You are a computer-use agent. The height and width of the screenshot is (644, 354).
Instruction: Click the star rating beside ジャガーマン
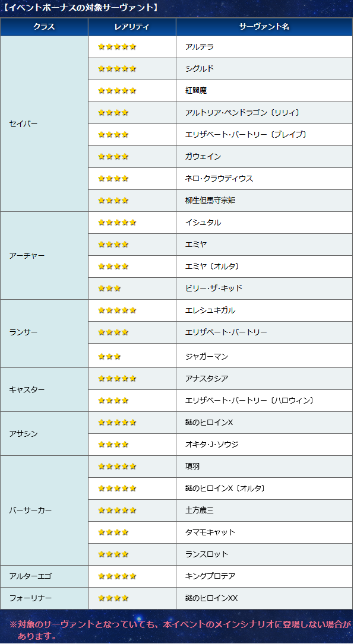click(x=109, y=357)
